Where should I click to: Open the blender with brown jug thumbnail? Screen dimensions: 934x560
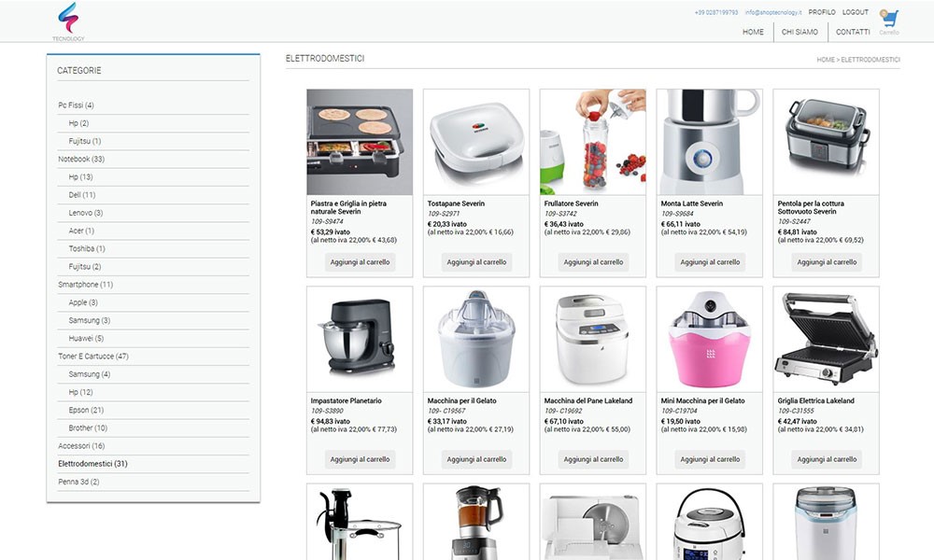476,522
